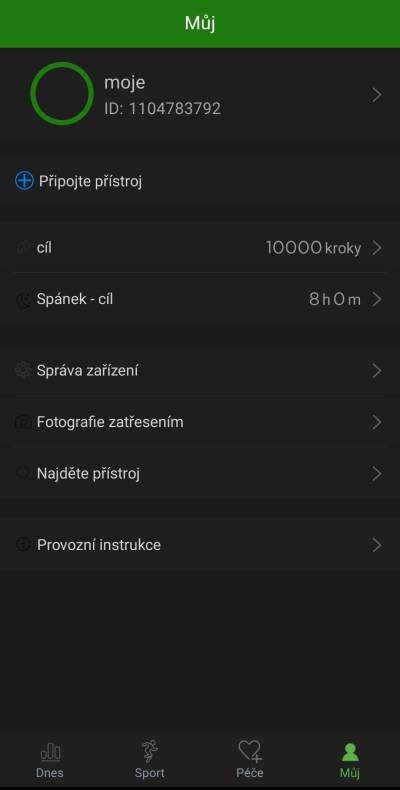Expand profile details chevron next to moje
This screenshot has width=400, height=790.
point(377,95)
